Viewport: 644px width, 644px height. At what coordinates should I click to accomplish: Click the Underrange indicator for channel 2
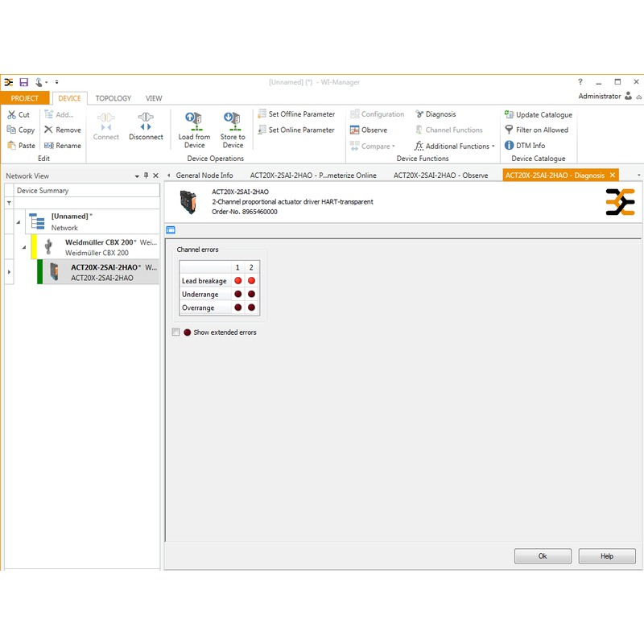[x=251, y=294]
